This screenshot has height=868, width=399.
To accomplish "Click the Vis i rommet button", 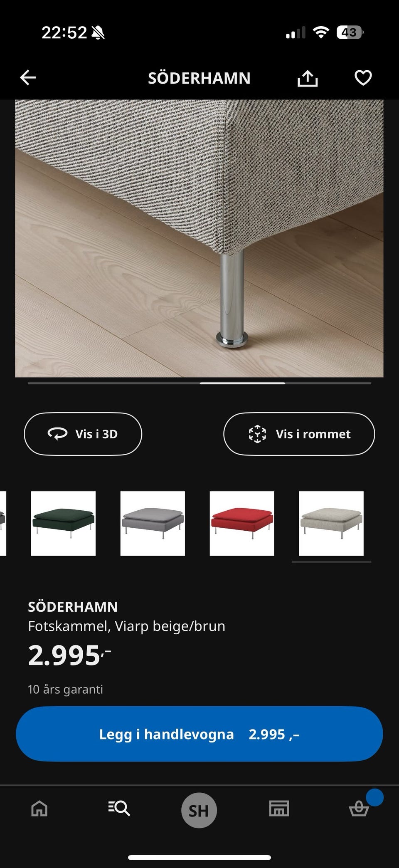I will coord(299,434).
